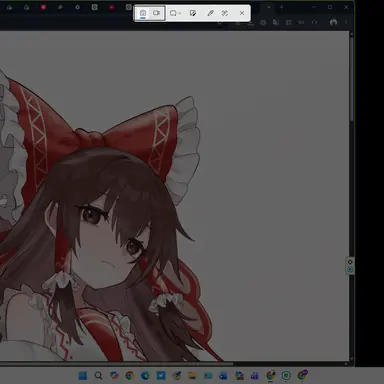Activate the text extractor scan icon
This screenshot has width=384, height=384.
(x=225, y=13)
